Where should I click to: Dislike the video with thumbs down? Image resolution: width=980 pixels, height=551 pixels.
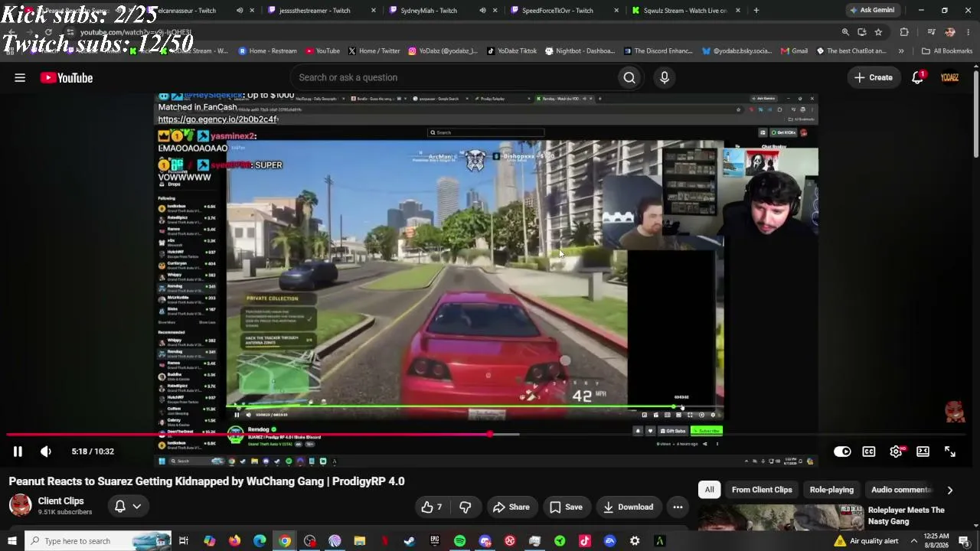pyautogui.click(x=465, y=507)
